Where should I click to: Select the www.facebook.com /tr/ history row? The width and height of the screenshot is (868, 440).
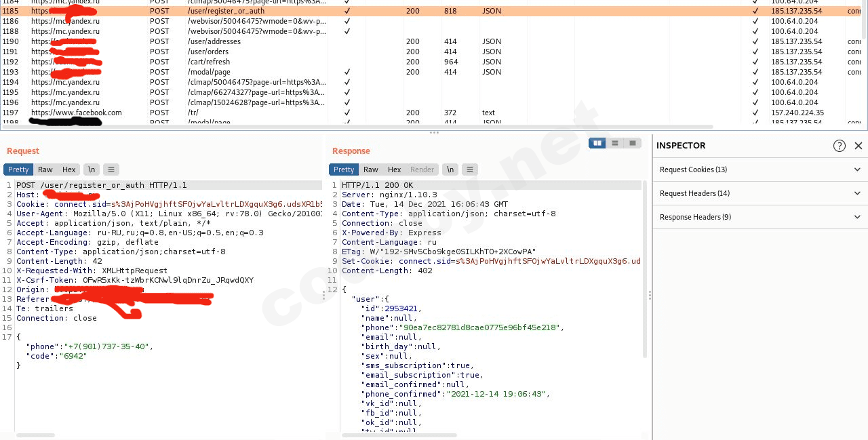pos(203,113)
